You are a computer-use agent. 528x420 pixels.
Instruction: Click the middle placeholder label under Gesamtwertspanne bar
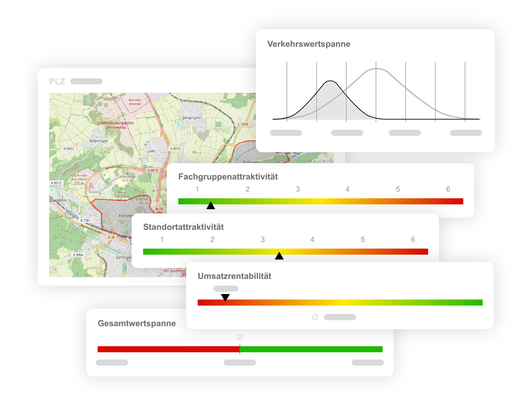click(240, 363)
